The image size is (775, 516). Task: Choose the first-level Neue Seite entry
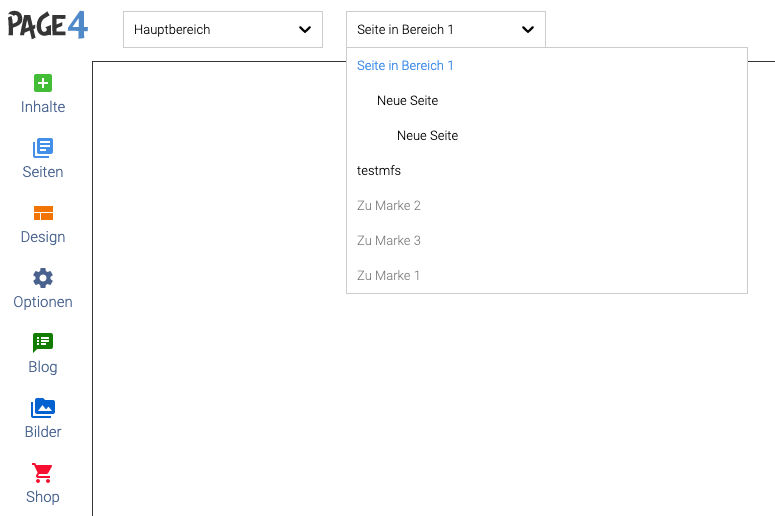(547, 101)
